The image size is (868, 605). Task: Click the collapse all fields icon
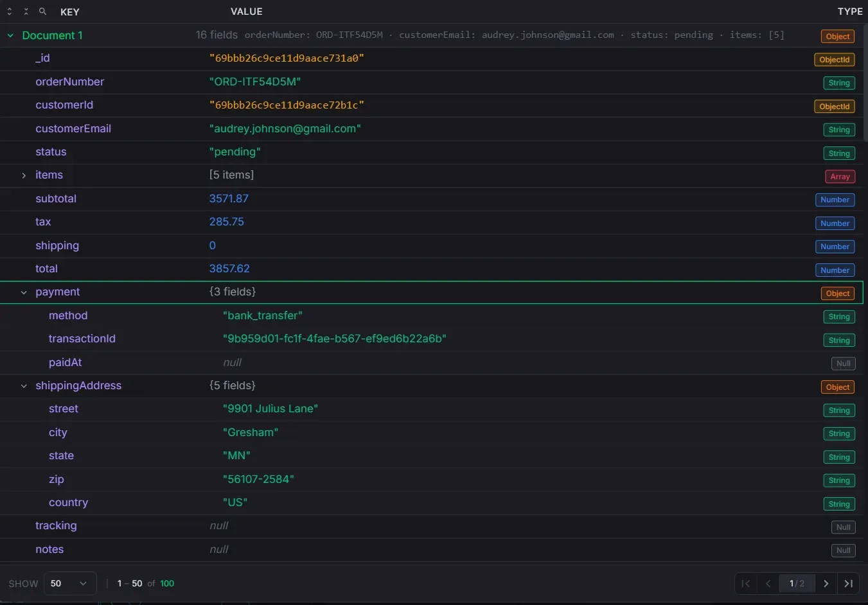pos(26,12)
